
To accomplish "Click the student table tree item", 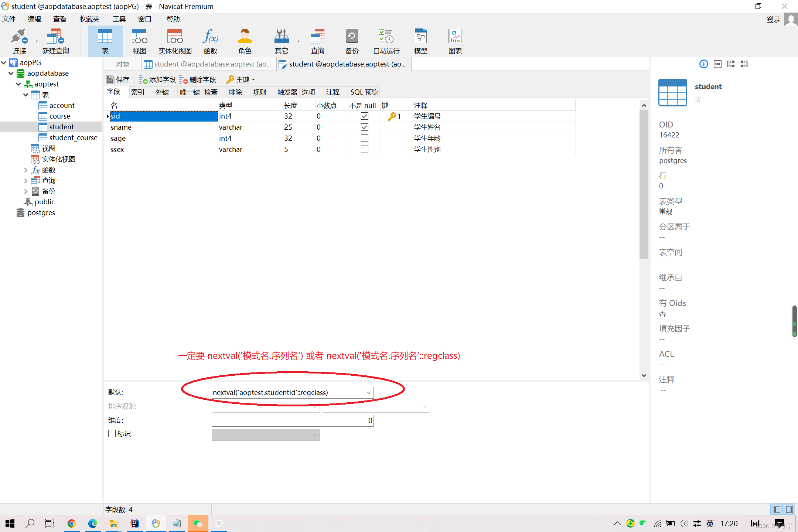I will [61, 126].
